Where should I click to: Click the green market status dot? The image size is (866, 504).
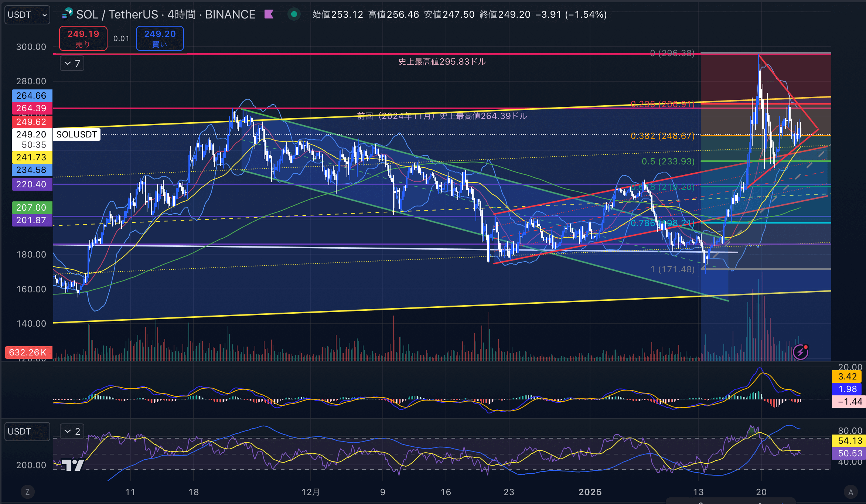point(294,14)
